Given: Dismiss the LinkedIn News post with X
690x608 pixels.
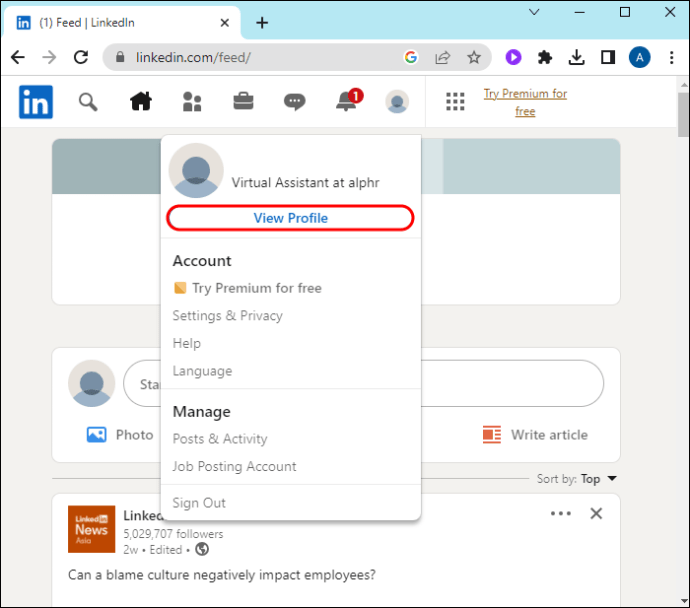Looking at the screenshot, I should (596, 513).
